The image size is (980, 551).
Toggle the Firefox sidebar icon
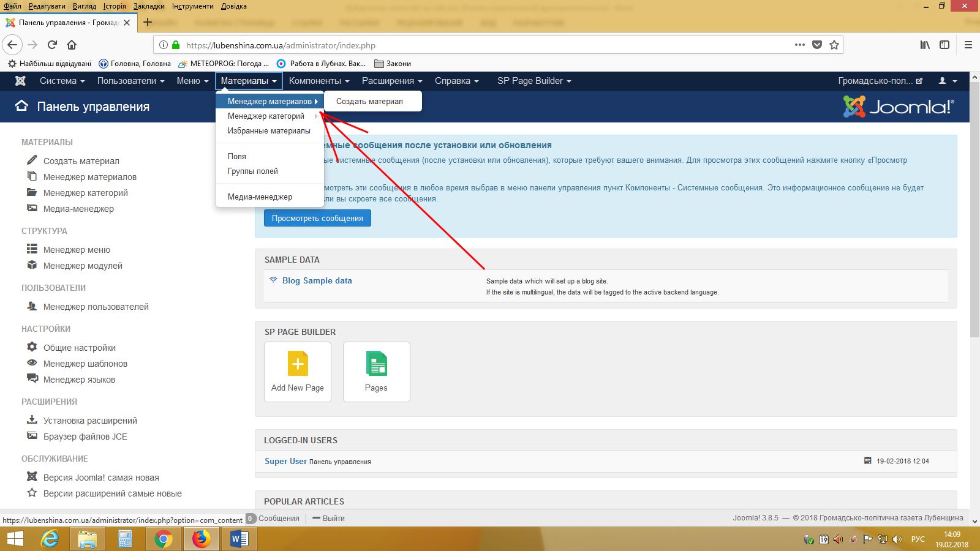pyautogui.click(x=944, y=45)
